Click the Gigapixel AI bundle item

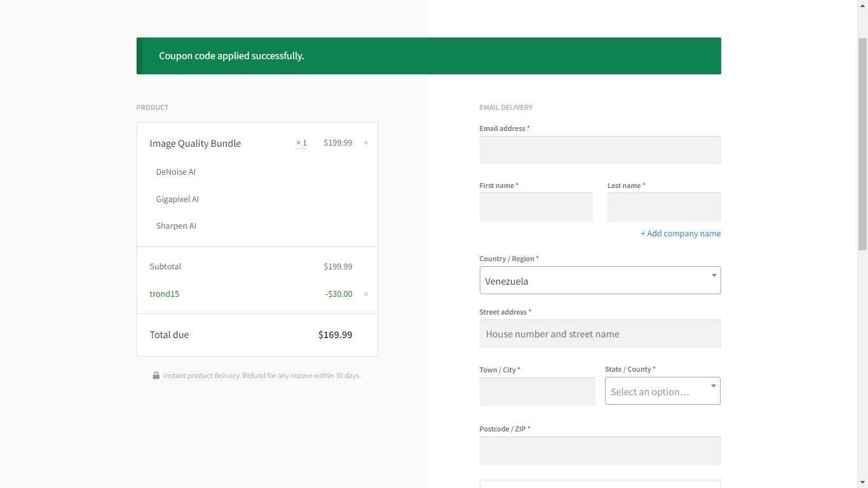tap(177, 200)
